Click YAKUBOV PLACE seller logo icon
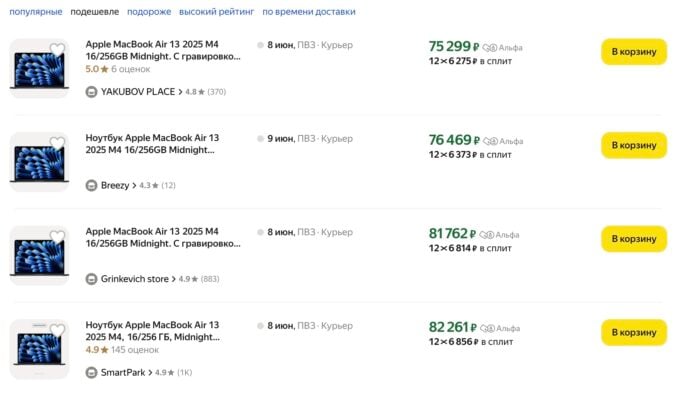 91,92
